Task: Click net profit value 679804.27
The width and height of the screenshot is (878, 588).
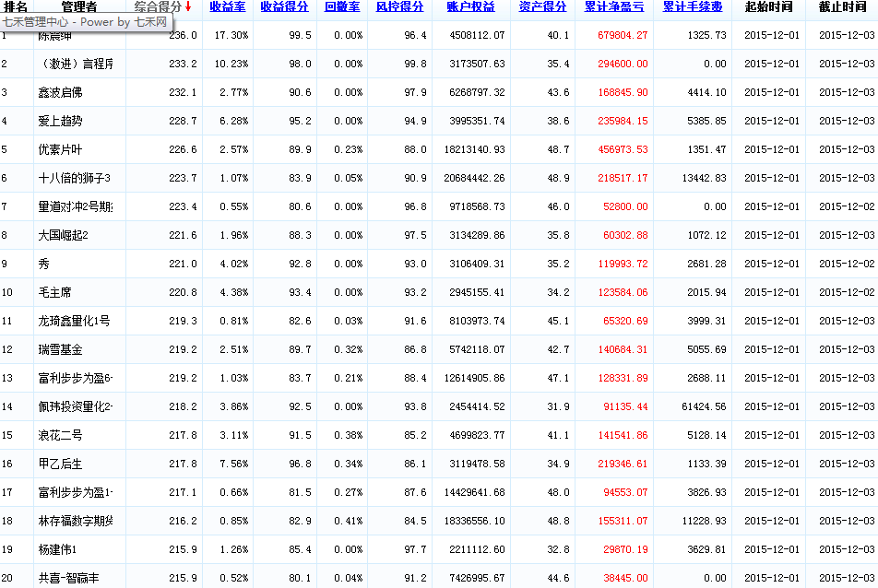Action: [623, 35]
